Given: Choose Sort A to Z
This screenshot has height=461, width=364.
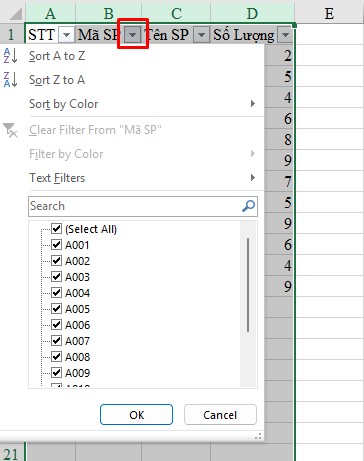Looking at the screenshot, I should tap(132, 56).
